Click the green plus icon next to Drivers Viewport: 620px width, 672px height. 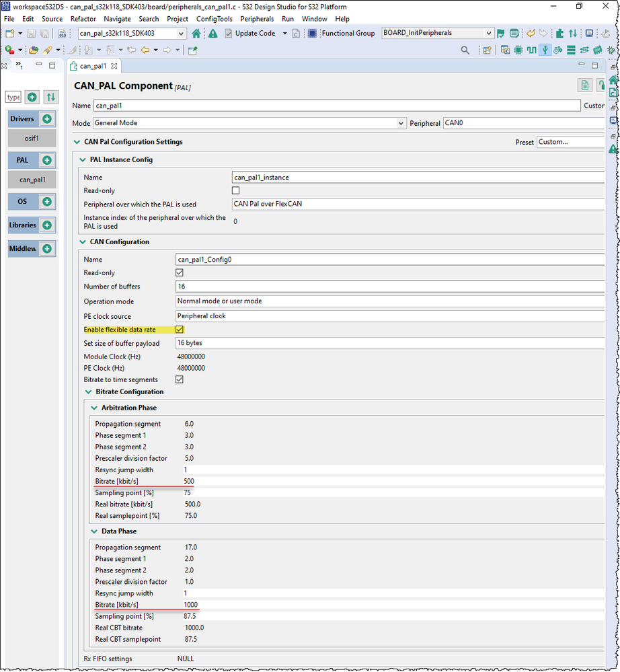click(47, 119)
